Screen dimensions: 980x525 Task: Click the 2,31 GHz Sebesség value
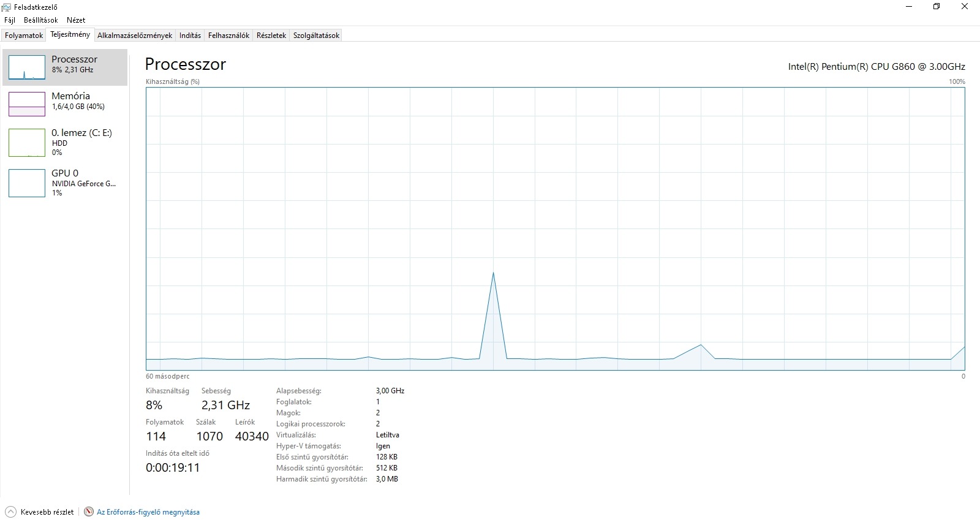coord(225,406)
